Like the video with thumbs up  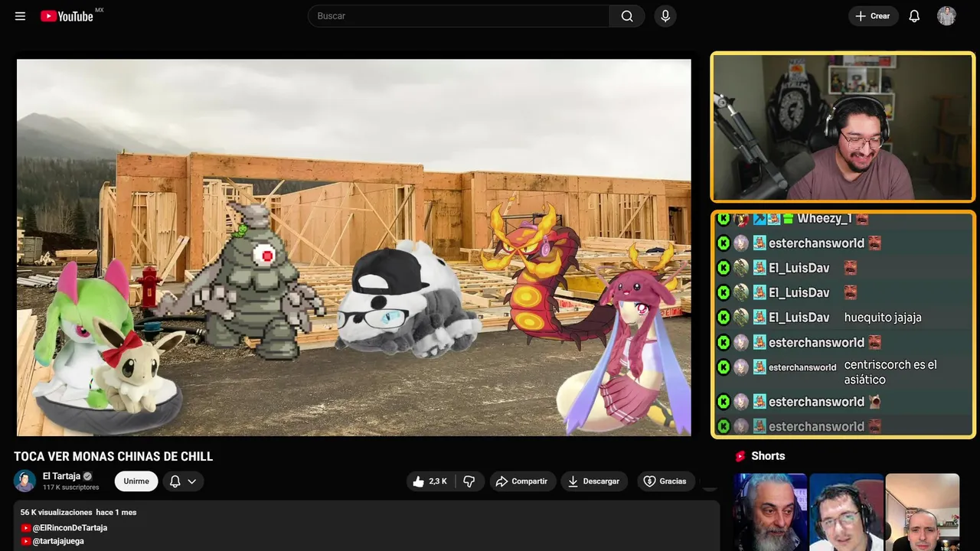pos(430,481)
